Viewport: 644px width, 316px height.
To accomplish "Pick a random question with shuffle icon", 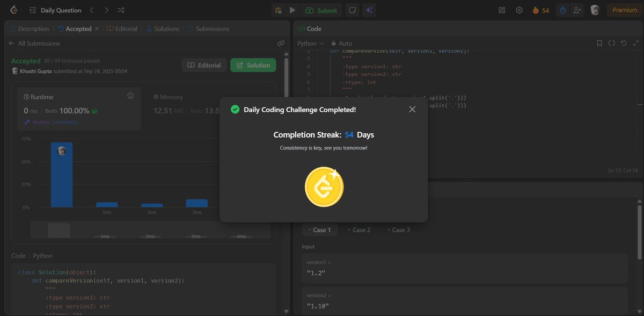I will [121, 10].
